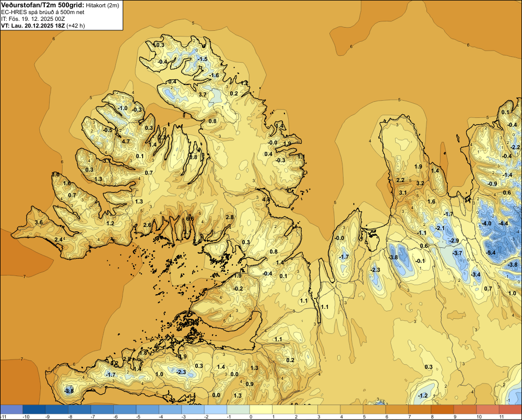This screenshot has width=522, height=420.
Task: Click the legend swatch between 8 and 9
Action: point(443,409)
